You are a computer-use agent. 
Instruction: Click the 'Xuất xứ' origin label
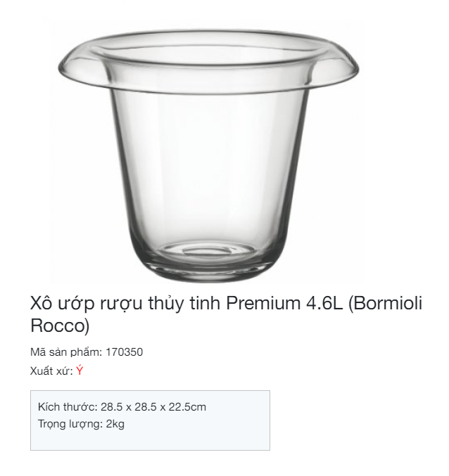(x=51, y=371)
